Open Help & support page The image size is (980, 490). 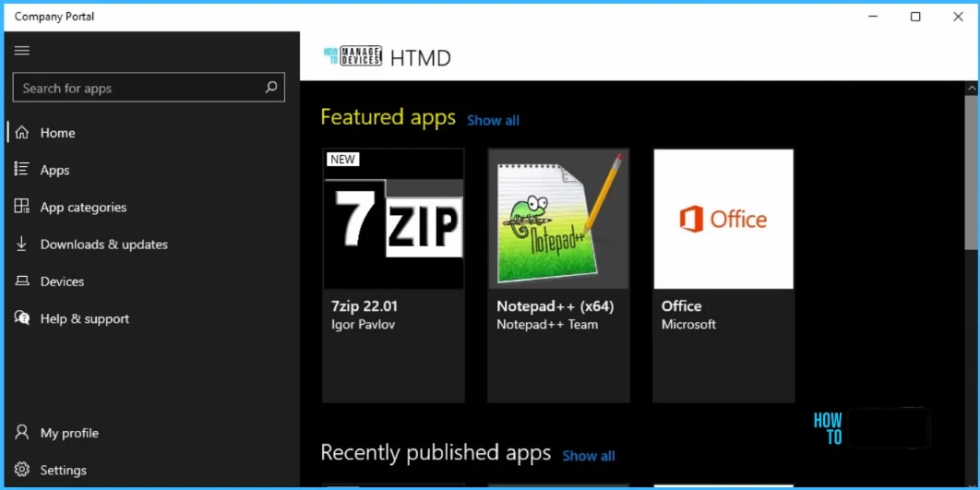tap(150, 318)
